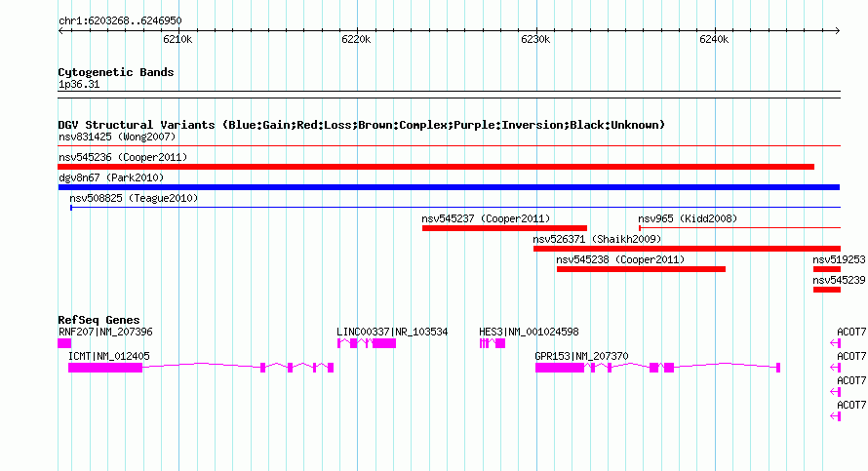
Task: Click the nsv545236 (Cooper2011) variant label
Action: click(x=123, y=157)
